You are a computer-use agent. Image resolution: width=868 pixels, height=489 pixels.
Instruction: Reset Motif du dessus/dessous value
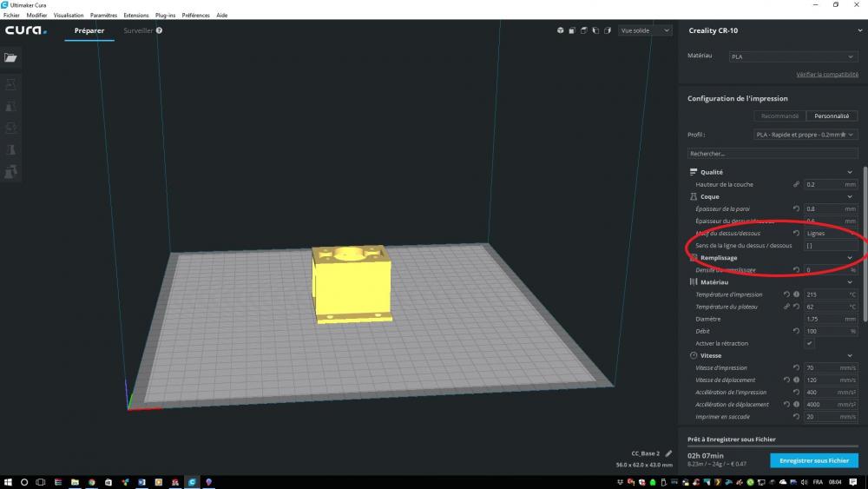(x=796, y=233)
